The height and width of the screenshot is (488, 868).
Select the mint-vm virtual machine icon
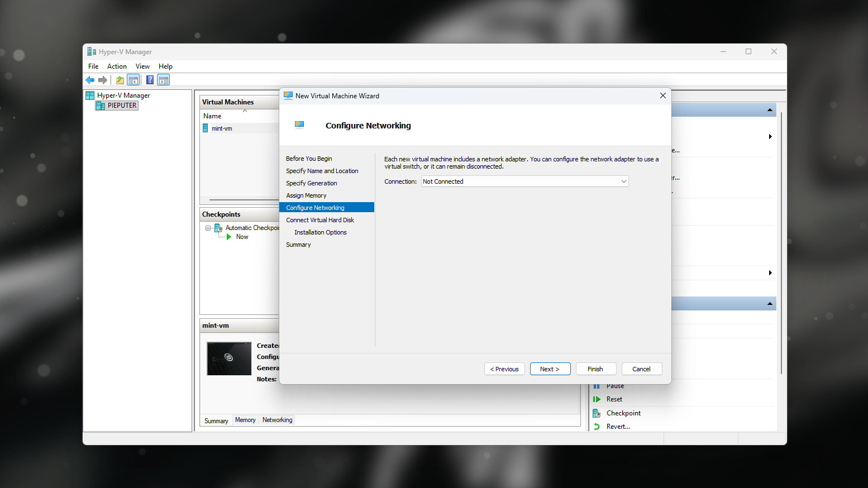click(206, 128)
